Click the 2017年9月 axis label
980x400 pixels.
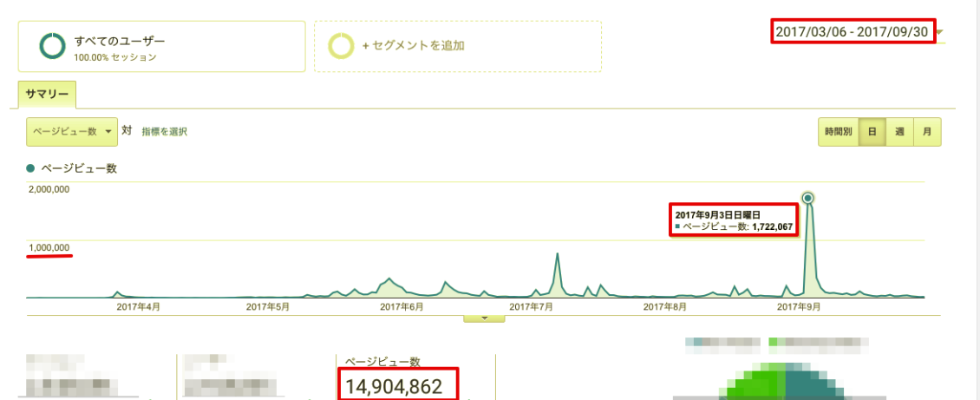coord(799,307)
